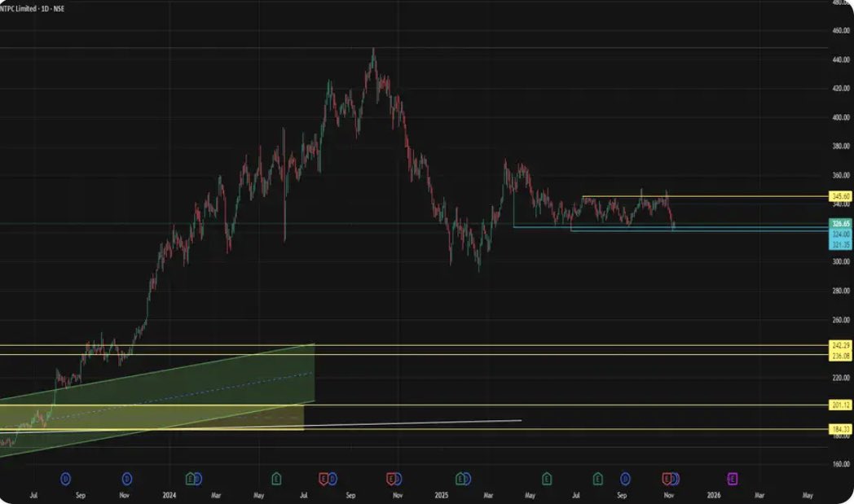
Task: Click the NTPC Limited 1D NSE title
Action: coord(32,9)
